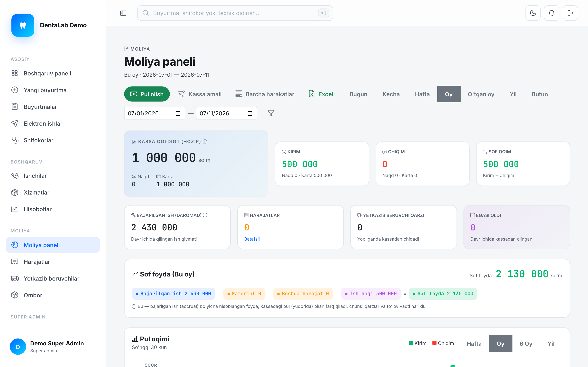Click the green Pul olish button
The height and width of the screenshot is (367, 588).
click(147, 94)
